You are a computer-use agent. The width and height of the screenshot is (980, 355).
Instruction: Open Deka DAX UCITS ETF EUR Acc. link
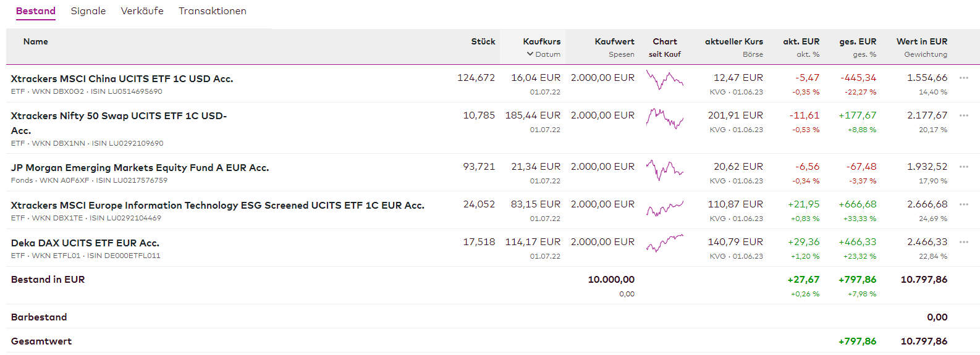coord(85,243)
